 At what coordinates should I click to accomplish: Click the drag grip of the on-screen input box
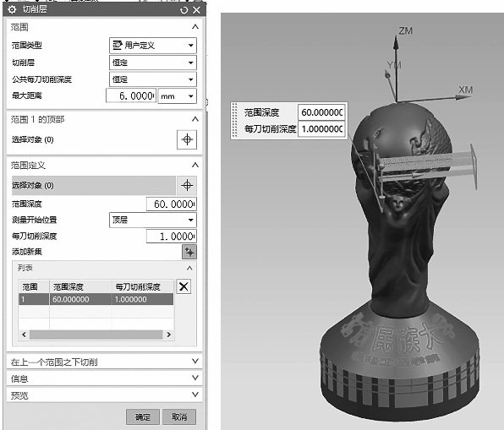[x=234, y=121]
